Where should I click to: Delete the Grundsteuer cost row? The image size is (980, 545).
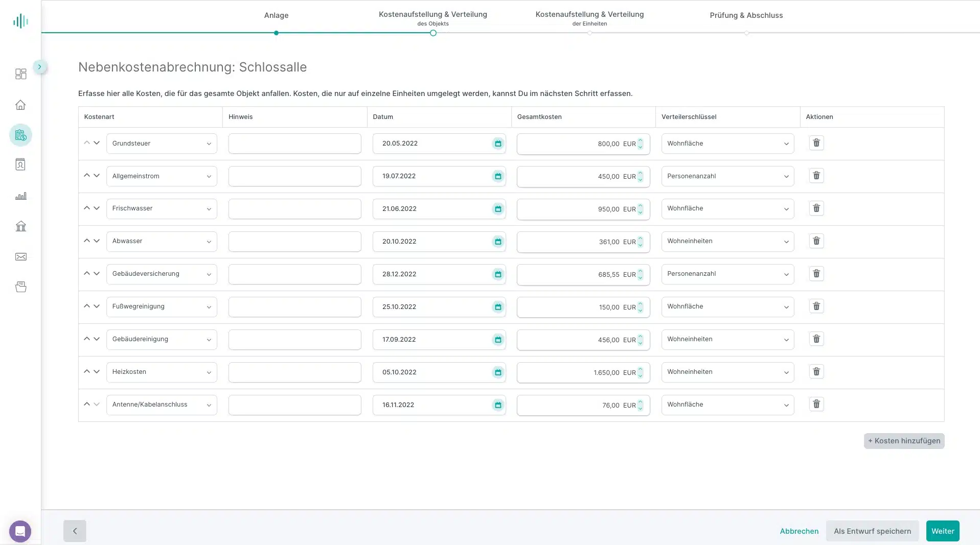click(816, 143)
